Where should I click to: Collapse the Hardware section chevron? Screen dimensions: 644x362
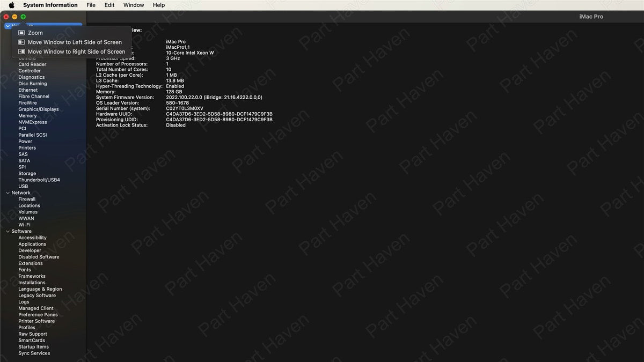point(8,26)
